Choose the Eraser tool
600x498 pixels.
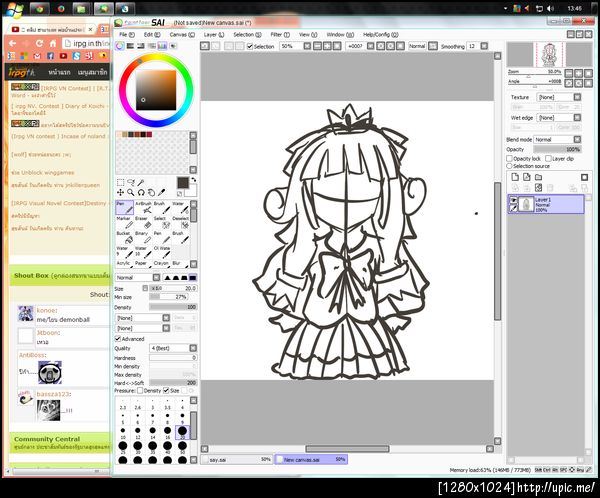point(143,222)
